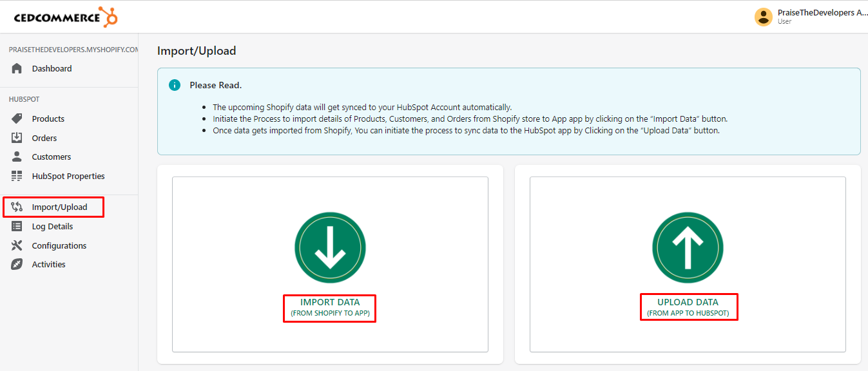Screen dimensions: 868x371
Task: Click the HubSpot Properties grid icon
Action: [x=17, y=176]
